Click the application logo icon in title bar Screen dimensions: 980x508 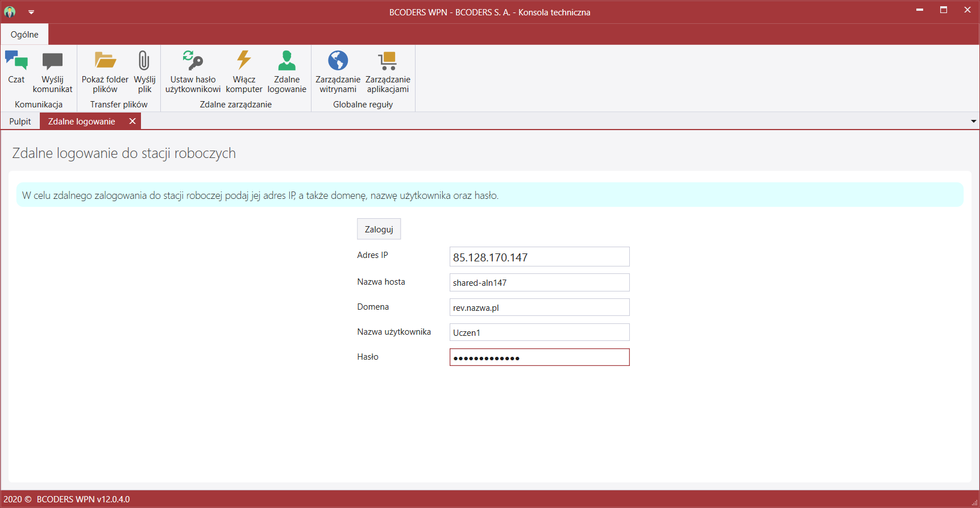coord(10,12)
